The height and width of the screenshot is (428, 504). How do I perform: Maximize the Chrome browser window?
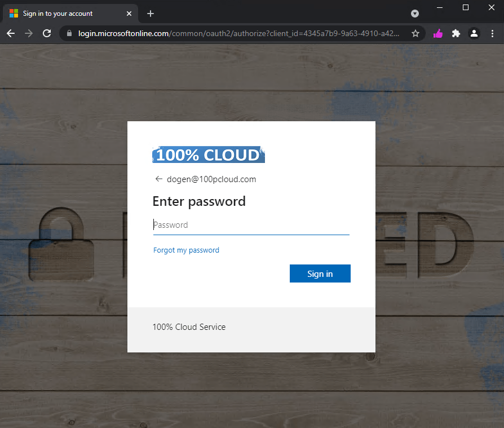pos(466,7)
